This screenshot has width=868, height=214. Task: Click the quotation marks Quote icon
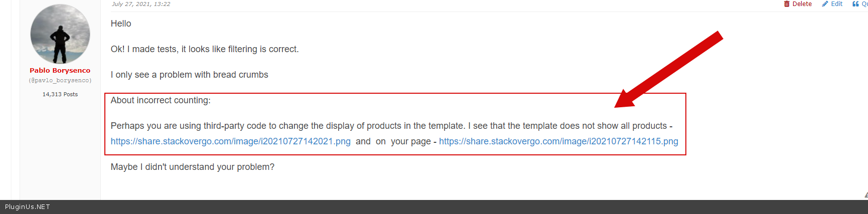click(x=855, y=4)
